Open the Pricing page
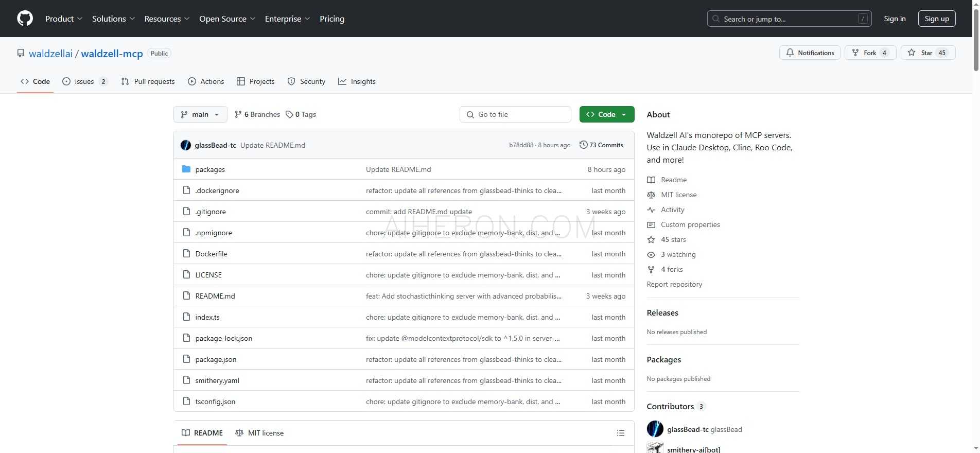Image resolution: width=980 pixels, height=453 pixels. [332, 19]
